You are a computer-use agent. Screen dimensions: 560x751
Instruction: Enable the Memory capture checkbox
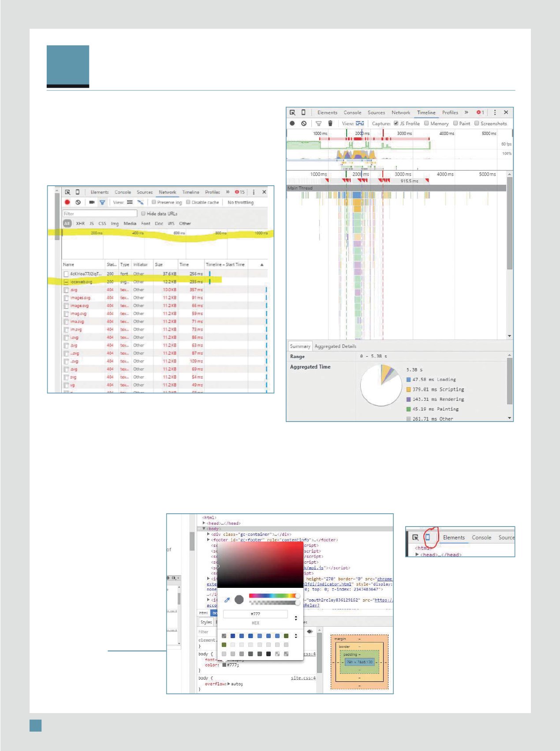click(x=426, y=123)
